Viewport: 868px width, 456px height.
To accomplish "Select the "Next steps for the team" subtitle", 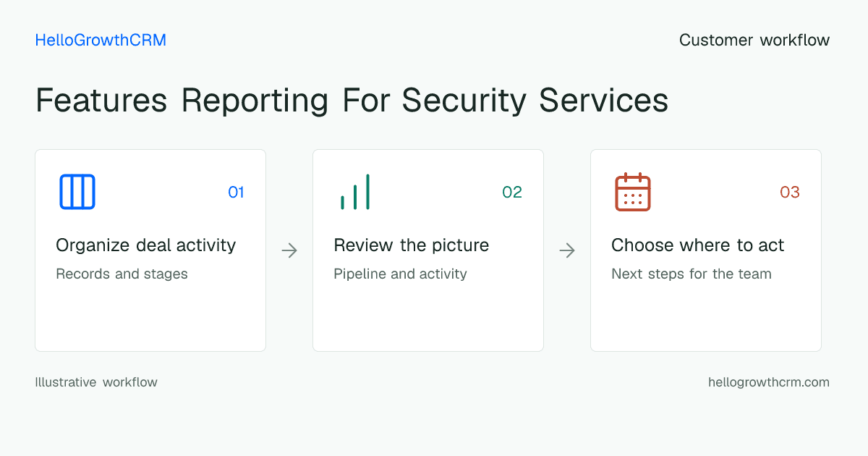I will pos(692,274).
